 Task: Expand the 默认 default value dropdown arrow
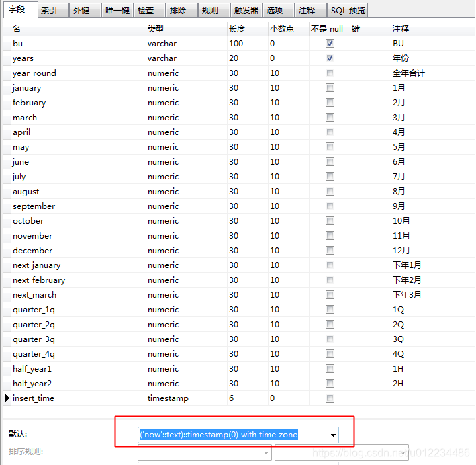tap(333, 435)
